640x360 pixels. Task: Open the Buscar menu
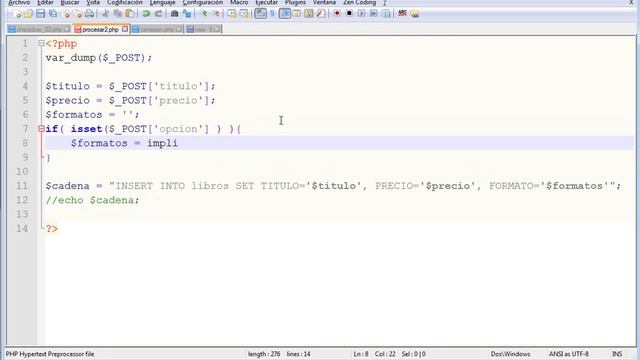point(70,2)
